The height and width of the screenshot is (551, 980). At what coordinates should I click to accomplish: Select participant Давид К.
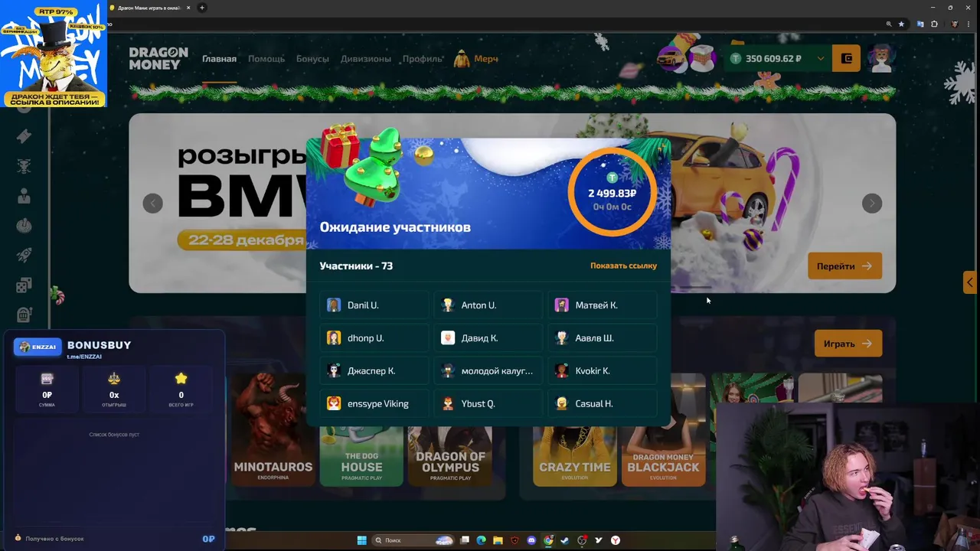[488, 337]
